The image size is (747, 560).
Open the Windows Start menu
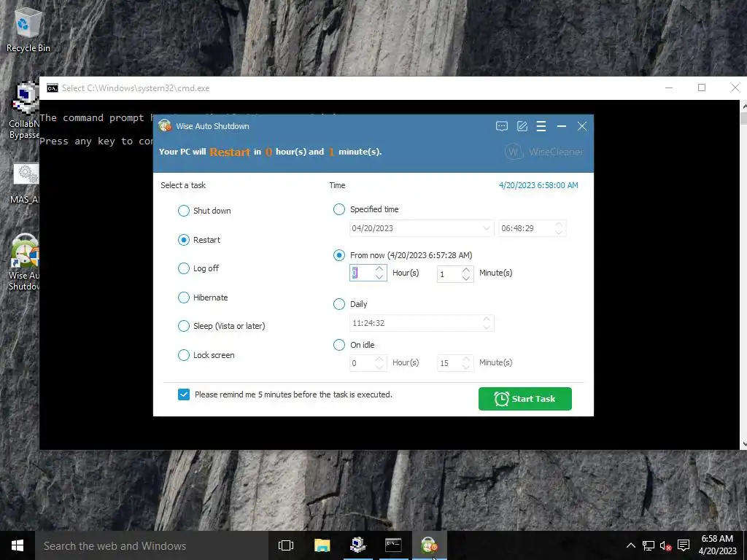[x=18, y=545]
